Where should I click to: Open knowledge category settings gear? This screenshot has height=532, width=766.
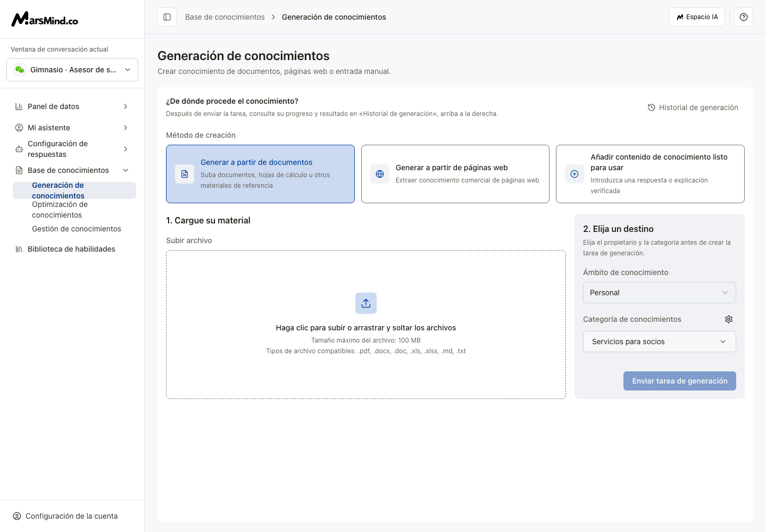(x=729, y=319)
